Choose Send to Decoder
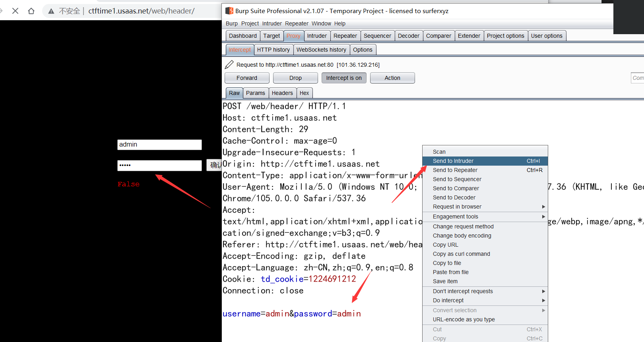644x342 pixels. (485, 197)
